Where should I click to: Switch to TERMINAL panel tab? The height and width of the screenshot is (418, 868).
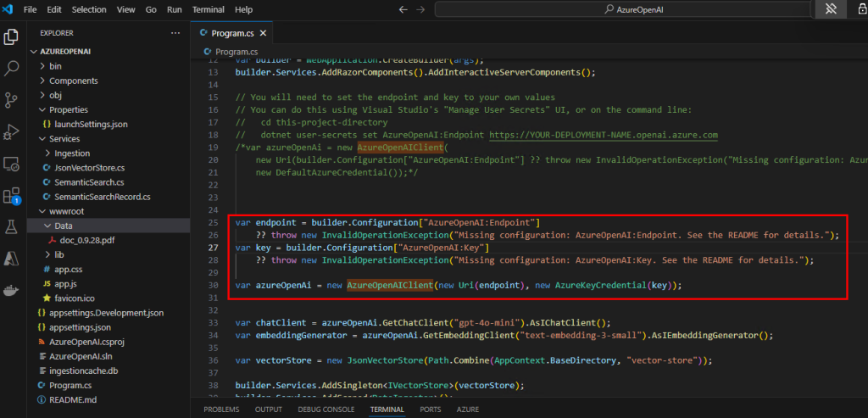coord(387,410)
